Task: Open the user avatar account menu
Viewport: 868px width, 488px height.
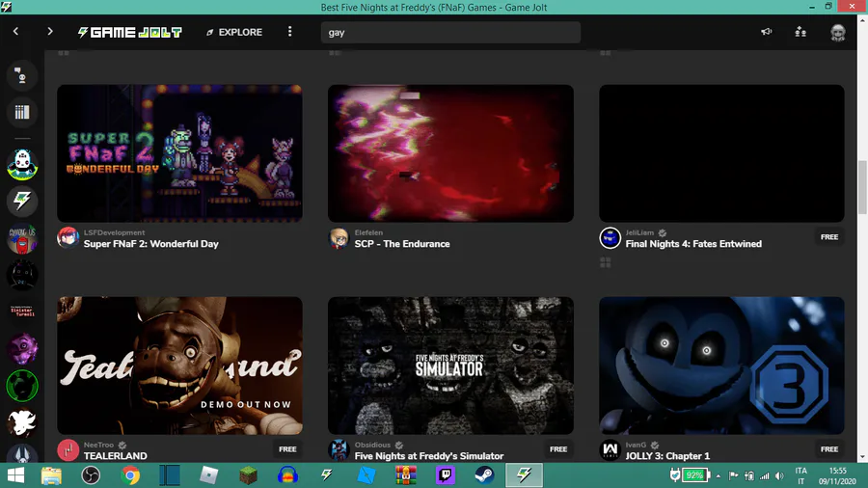Action: pyautogui.click(x=837, y=32)
